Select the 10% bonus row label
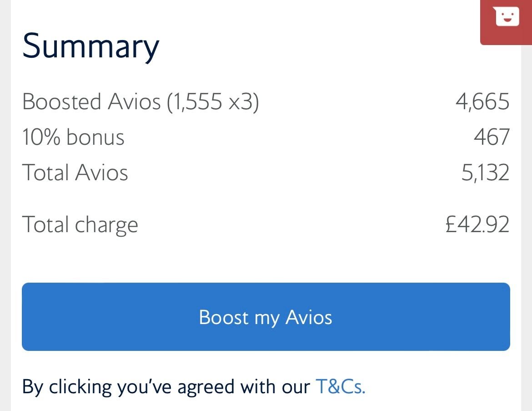The width and height of the screenshot is (532, 411). (x=74, y=137)
